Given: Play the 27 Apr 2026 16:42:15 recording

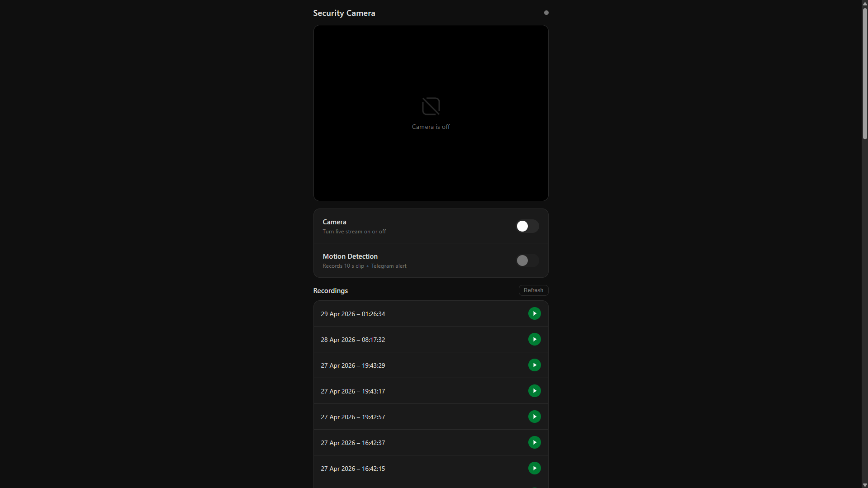Looking at the screenshot, I should pyautogui.click(x=534, y=468).
